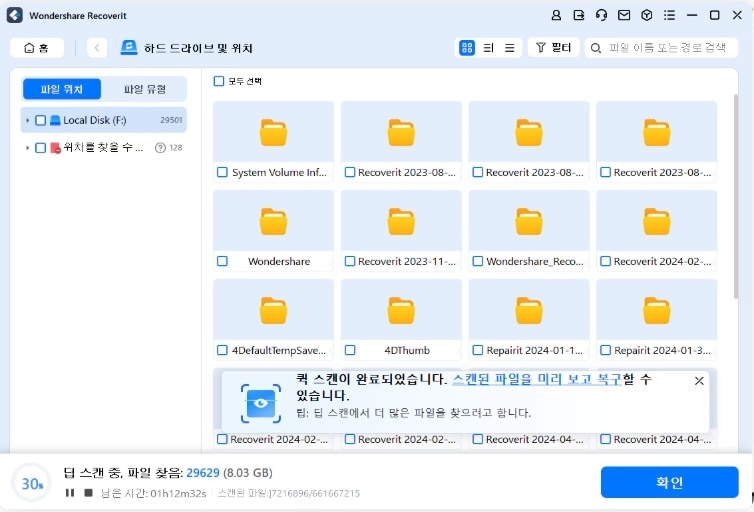Screen dimensions: 754x512
Task: Open the headset support icon
Action: 601,15
